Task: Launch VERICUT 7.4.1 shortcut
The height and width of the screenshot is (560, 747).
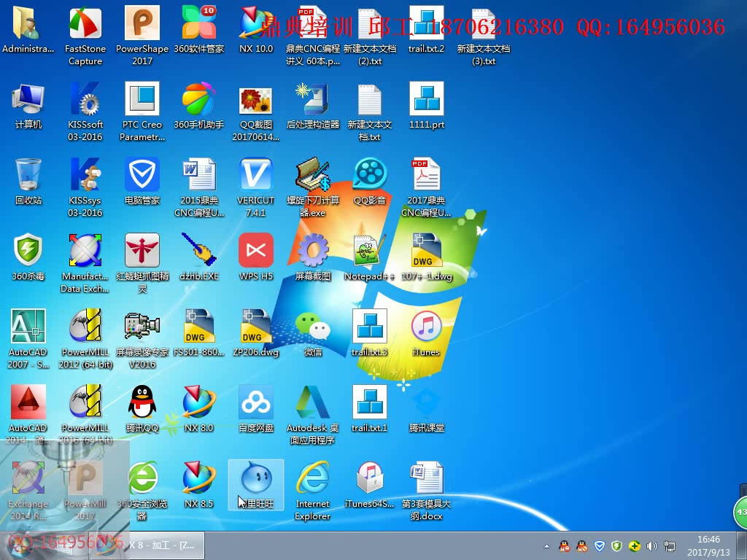Action: point(256,187)
